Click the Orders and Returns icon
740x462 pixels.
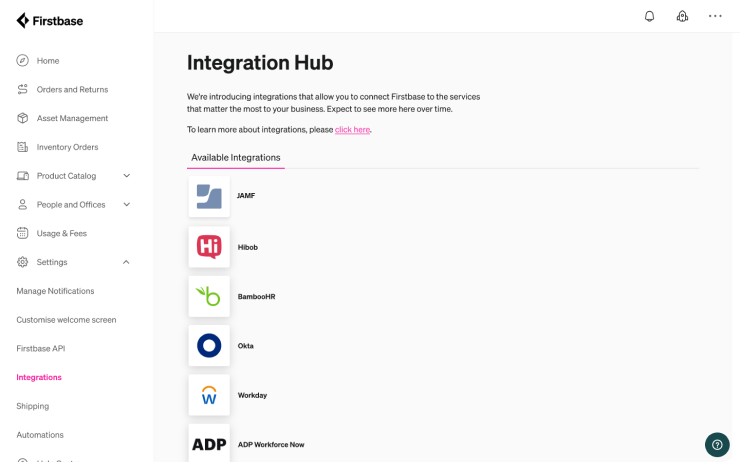(x=22, y=89)
